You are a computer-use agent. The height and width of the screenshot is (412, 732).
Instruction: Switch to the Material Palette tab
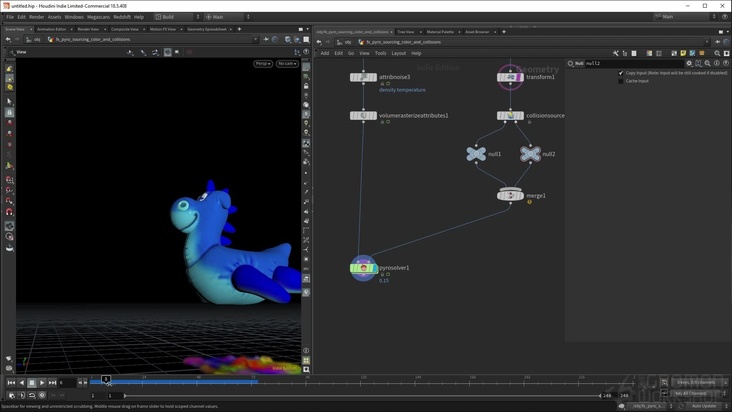(440, 32)
